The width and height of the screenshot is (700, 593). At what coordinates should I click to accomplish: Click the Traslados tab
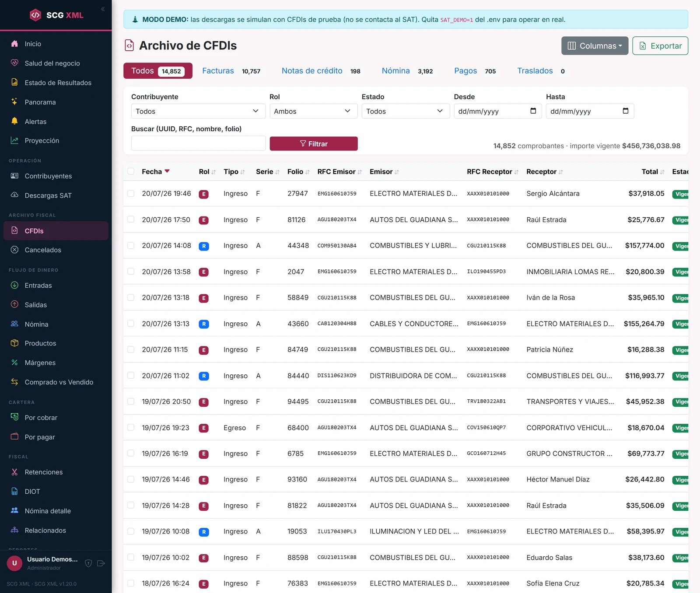[541, 71]
